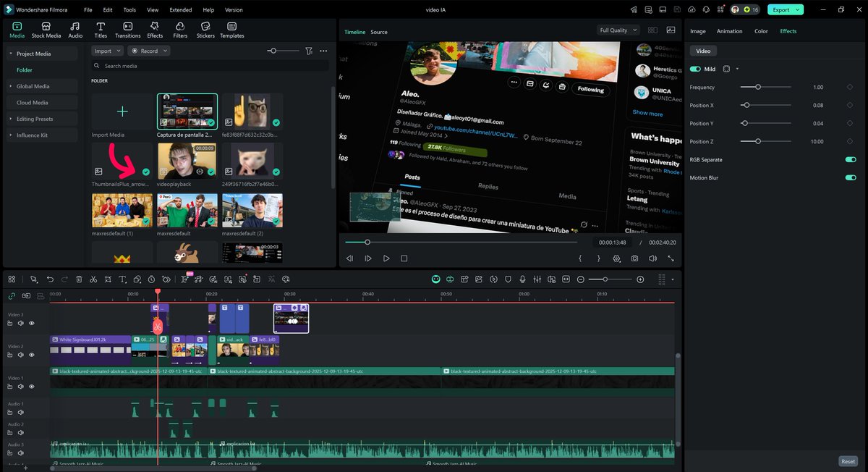Switch to the Stickers tab
The height and width of the screenshot is (472, 868).
coord(205,29)
